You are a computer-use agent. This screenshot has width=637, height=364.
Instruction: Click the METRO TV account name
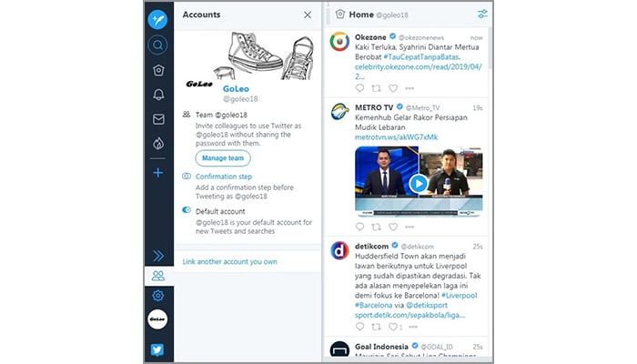click(x=374, y=107)
